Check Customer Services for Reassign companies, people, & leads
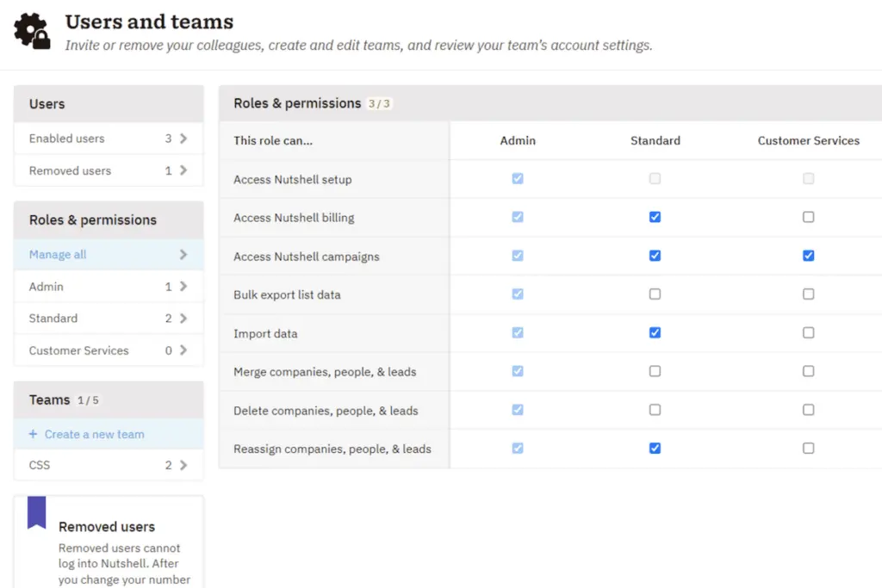 (808, 448)
